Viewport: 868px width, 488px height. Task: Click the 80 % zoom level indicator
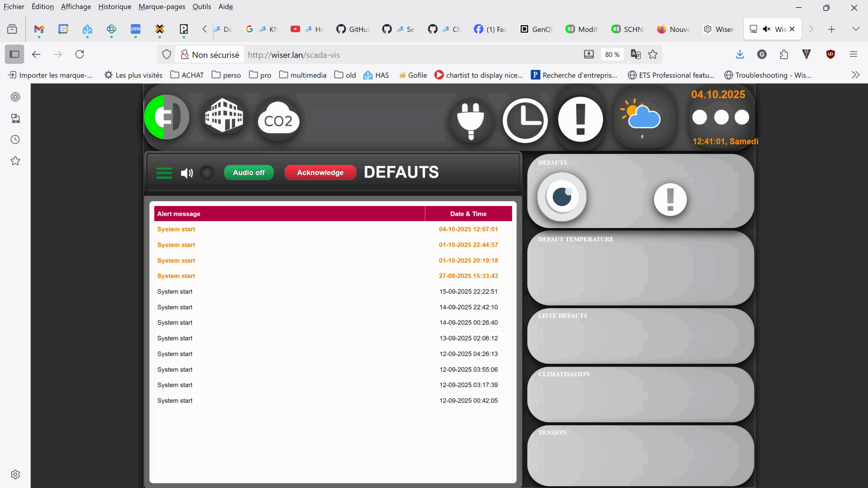[x=612, y=55]
